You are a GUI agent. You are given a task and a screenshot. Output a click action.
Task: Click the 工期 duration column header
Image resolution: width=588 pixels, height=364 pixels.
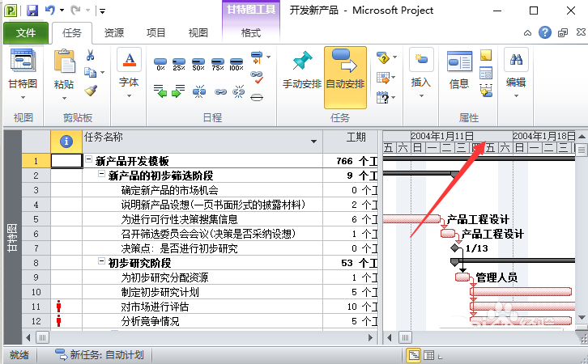350,142
